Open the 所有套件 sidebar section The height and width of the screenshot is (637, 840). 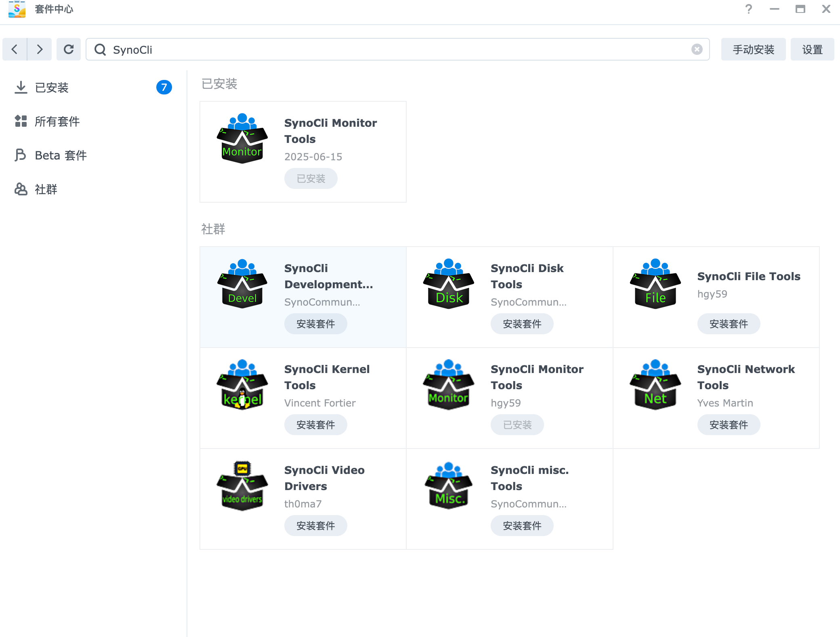pos(57,121)
